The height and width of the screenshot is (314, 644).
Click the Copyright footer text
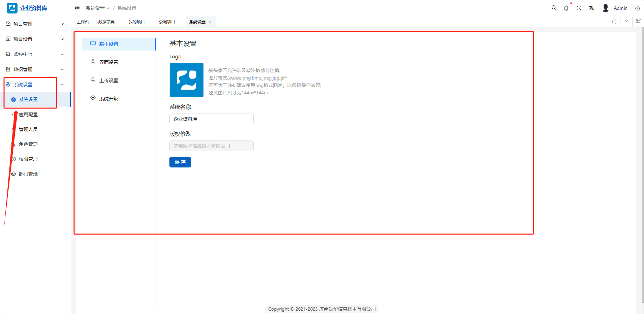(x=322, y=309)
